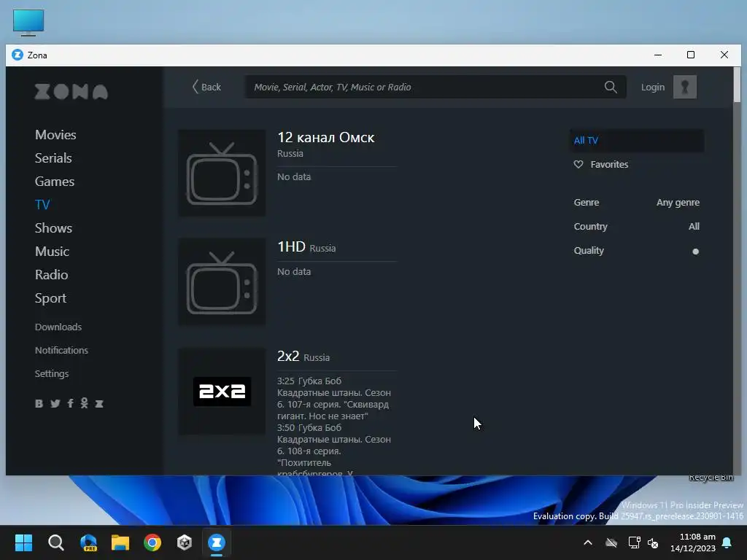Viewport: 747px width, 560px height.
Task: Click the magnifier search icon in search bar
Action: coord(611,87)
